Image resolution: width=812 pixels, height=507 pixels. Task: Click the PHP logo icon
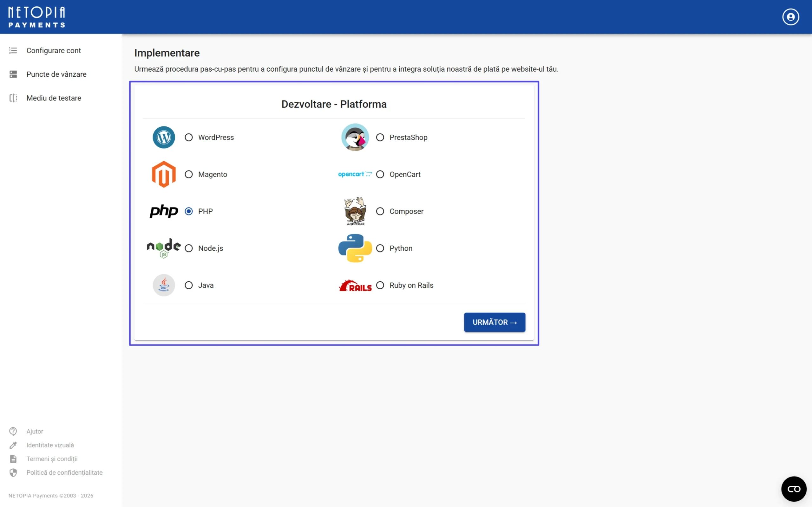tap(163, 211)
